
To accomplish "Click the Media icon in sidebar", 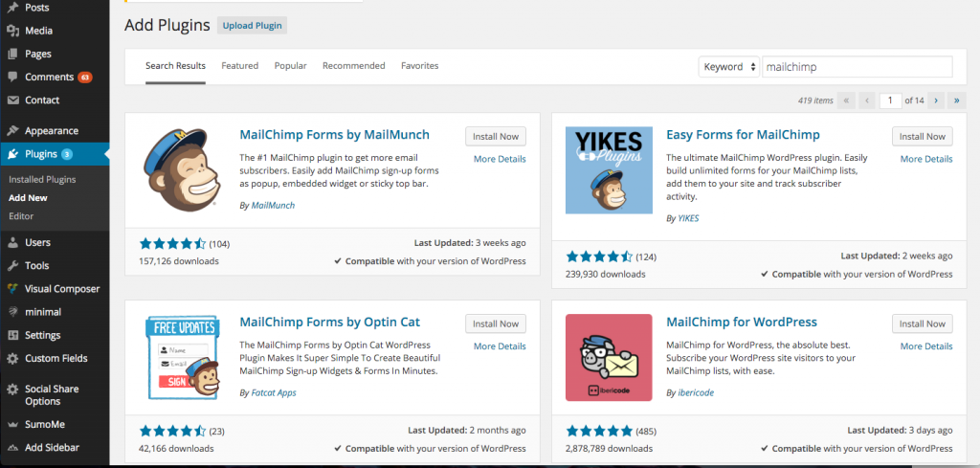I will coord(12,31).
